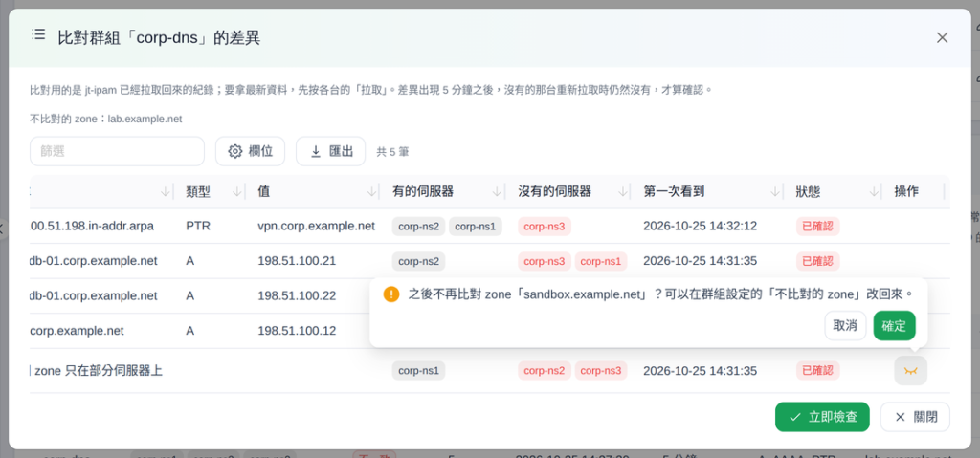Screen dimensions: 980x458
Task: Click the value 198.51.100.22
Action: click(297, 295)
